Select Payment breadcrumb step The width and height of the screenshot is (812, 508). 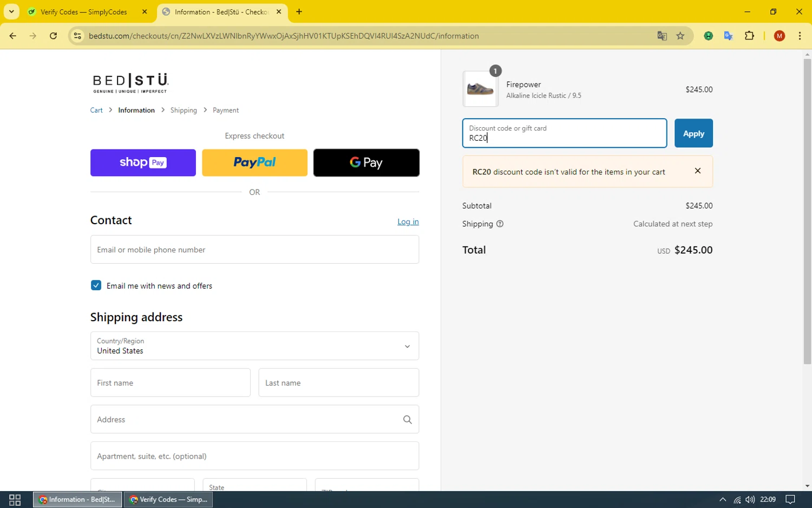[226, 110]
